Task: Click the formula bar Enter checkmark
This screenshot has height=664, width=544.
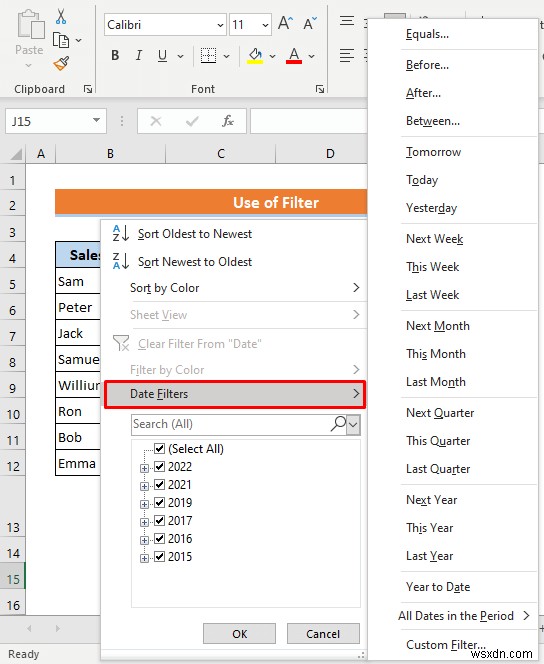Action: click(192, 122)
